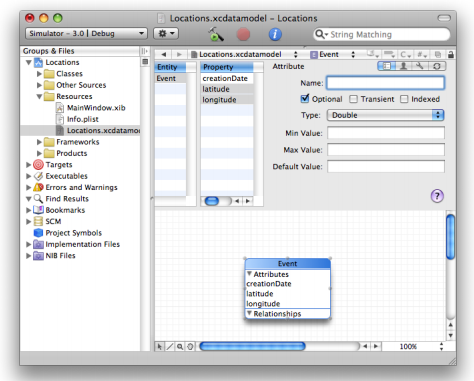Click the attribute Name text field

(x=385, y=83)
